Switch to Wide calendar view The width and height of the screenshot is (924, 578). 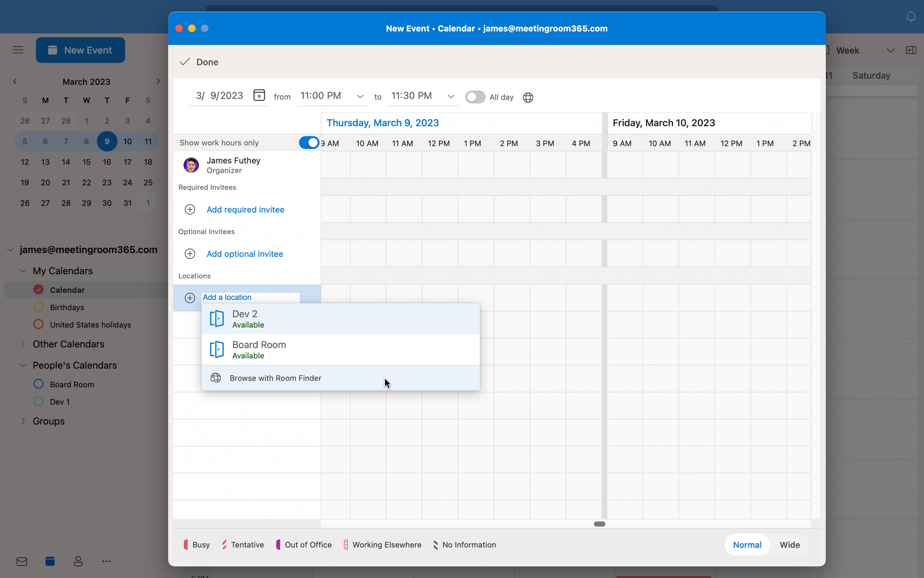(x=789, y=545)
